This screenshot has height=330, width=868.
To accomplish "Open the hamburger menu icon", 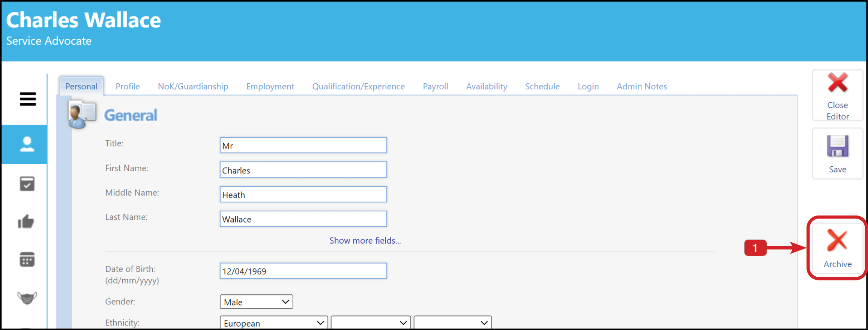I will point(28,99).
